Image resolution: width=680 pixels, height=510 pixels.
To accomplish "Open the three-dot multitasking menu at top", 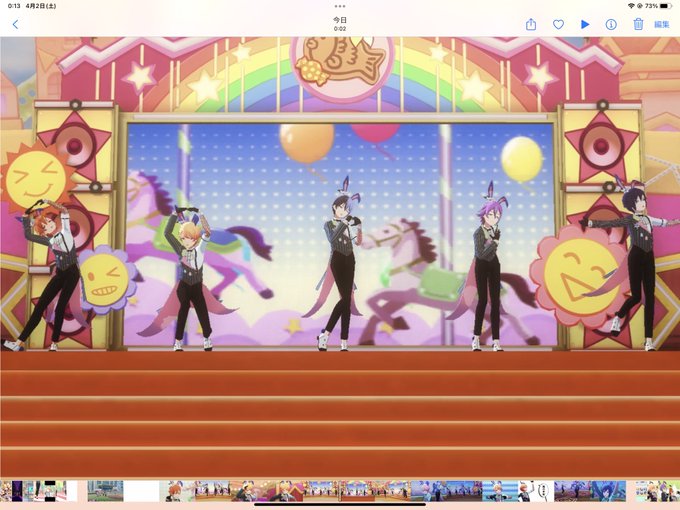I will coord(340,6).
